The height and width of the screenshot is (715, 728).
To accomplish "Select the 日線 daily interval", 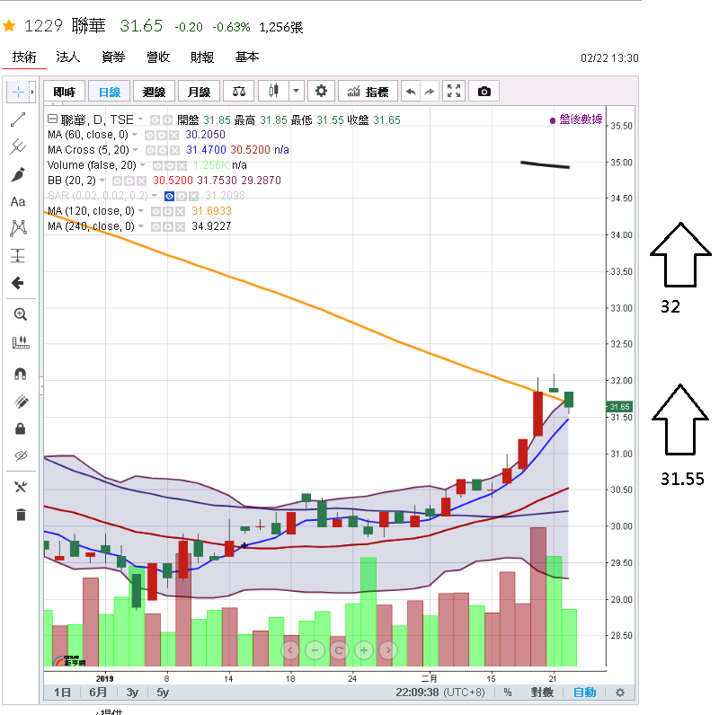I will [109, 92].
